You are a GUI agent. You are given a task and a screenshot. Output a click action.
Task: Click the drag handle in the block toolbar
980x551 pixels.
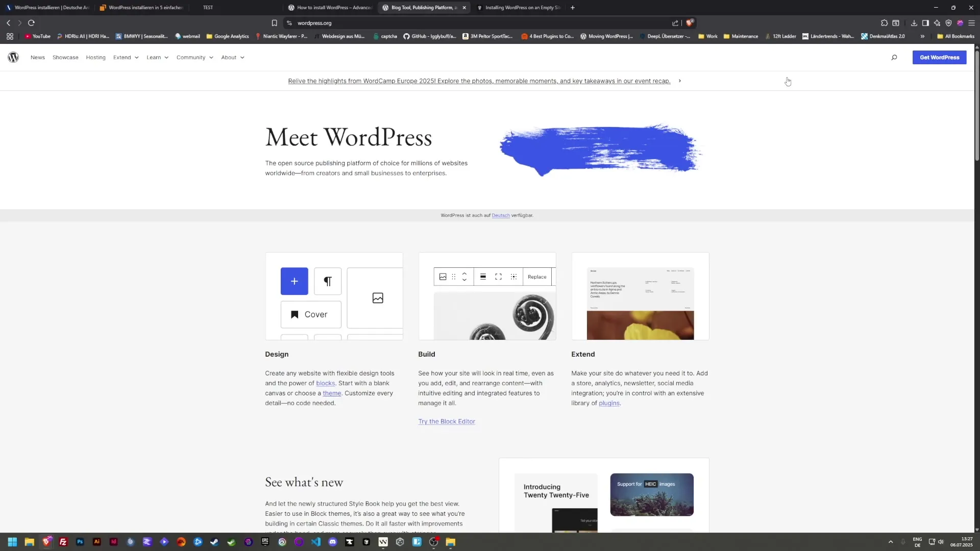[453, 277]
